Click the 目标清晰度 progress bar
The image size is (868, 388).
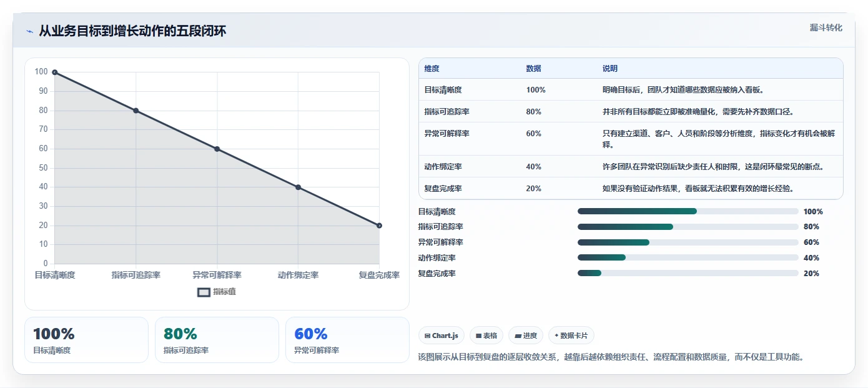[688, 211]
